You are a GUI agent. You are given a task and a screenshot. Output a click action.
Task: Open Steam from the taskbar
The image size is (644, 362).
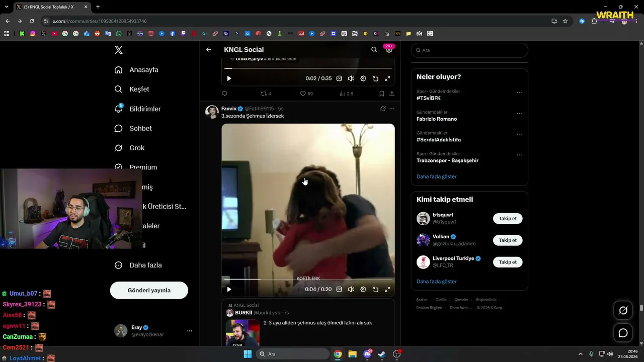(x=382, y=354)
